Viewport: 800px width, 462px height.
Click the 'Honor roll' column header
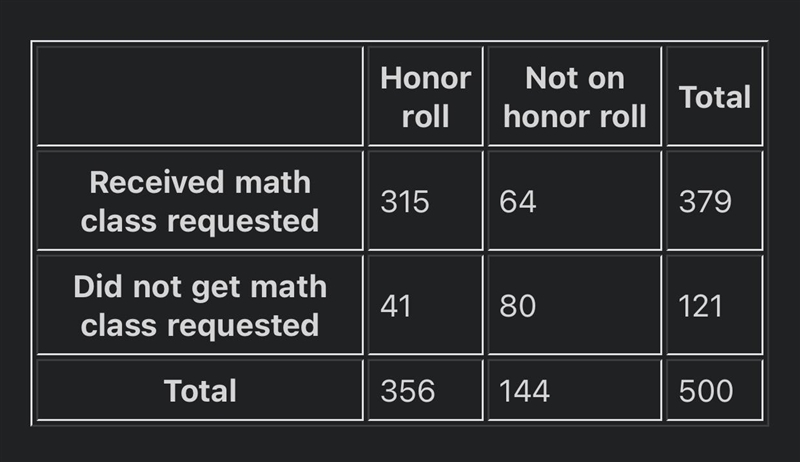tap(426, 97)
